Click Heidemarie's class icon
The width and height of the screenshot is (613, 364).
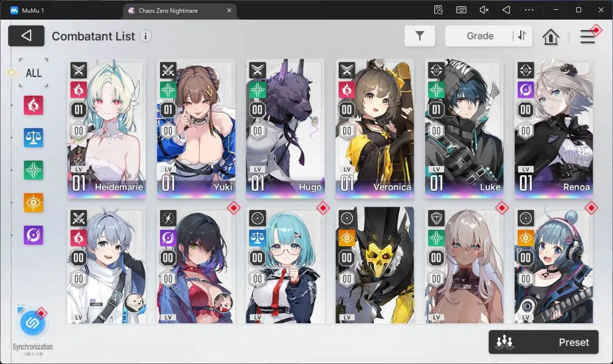pos(79,70)
